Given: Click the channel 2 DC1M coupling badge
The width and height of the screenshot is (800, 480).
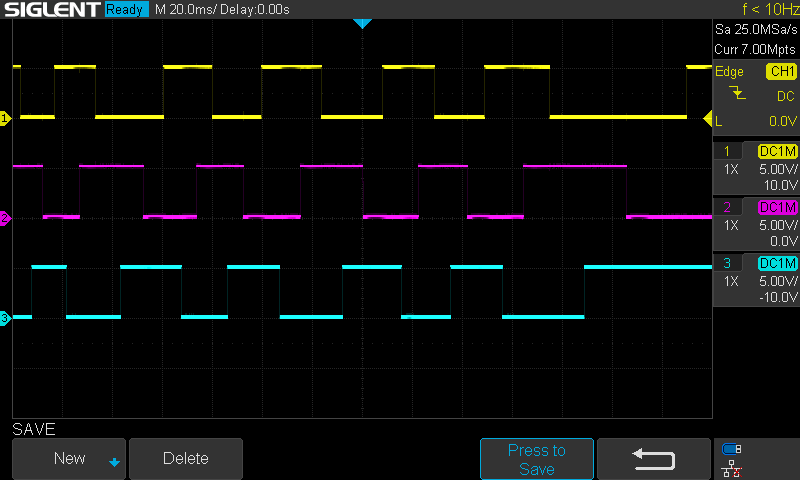Looking at the screenshot, I should (778, 207).
